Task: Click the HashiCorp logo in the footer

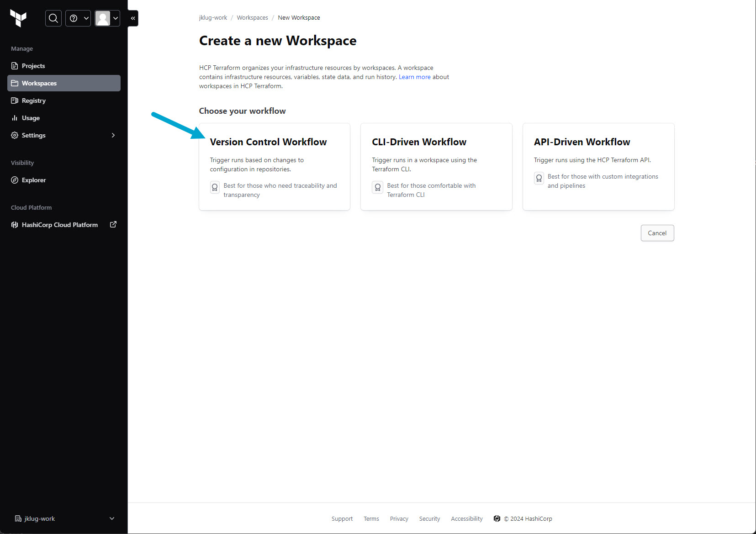Action: [497, 518]
